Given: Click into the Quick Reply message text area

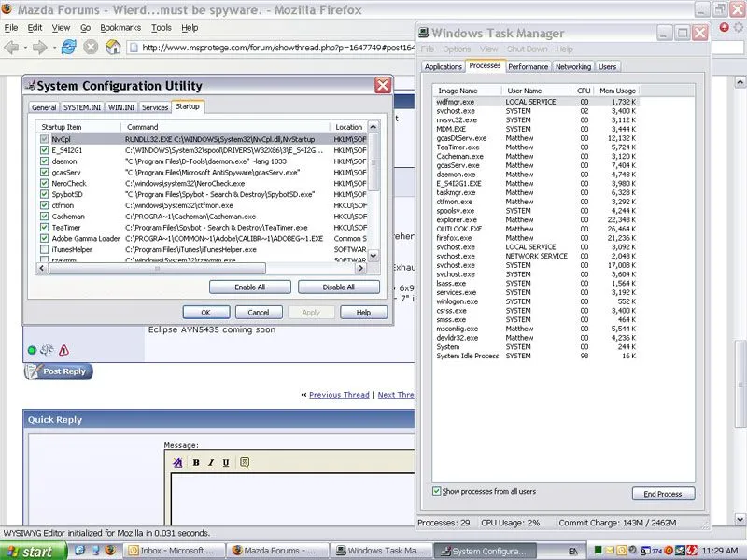Looking at the screenshot, I should point(292,499).
